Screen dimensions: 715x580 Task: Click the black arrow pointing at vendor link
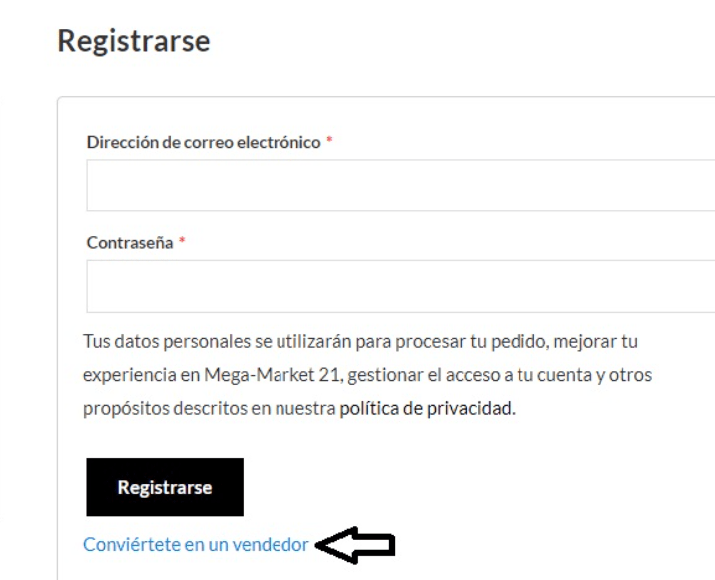(355, 545)
